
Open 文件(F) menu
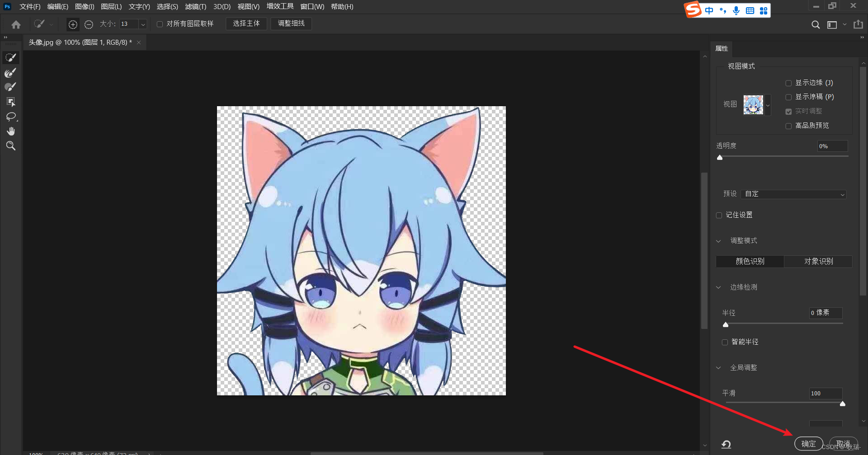coord(30,7)
